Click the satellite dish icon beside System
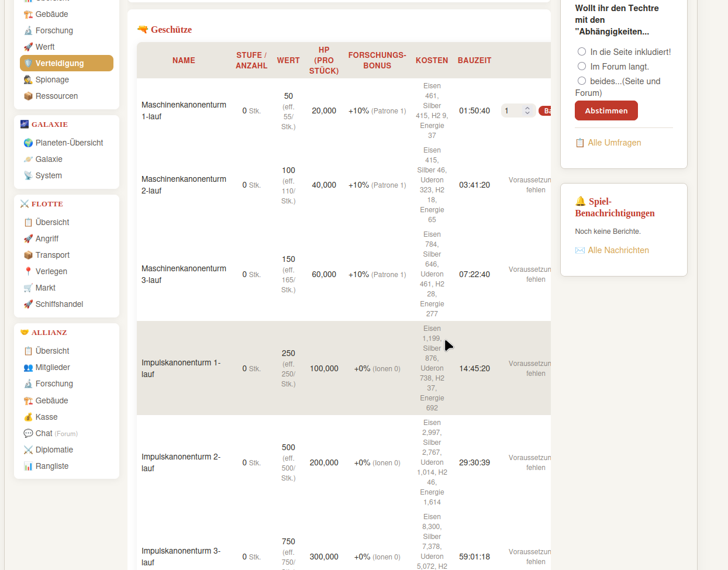The width and height of the screenshot is (728, 570). [x=28, y=175]
